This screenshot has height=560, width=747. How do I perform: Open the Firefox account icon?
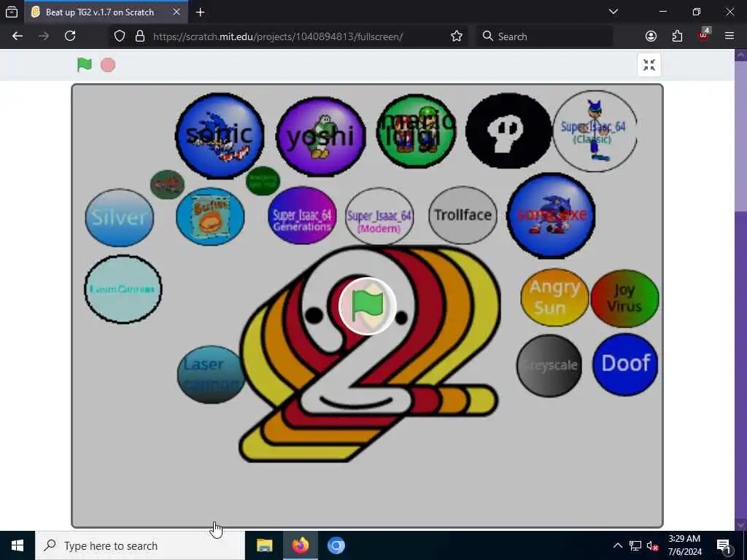tap(651, 36)
